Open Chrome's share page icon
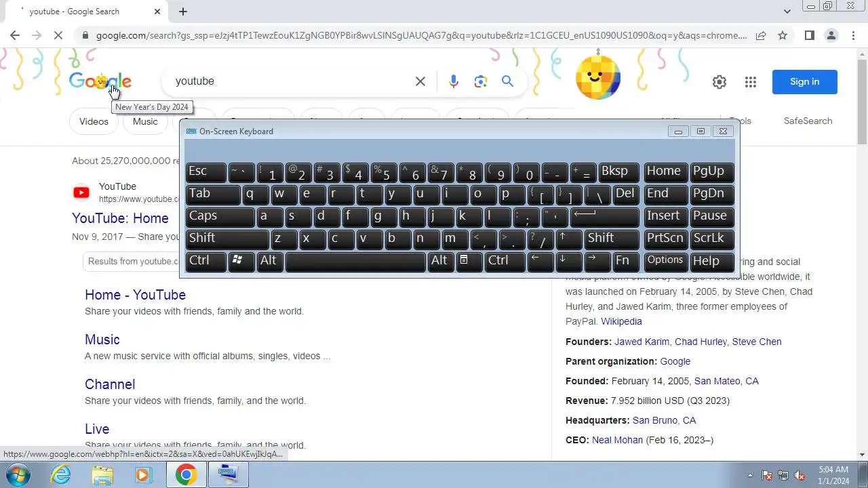Image resolution: width=868 pixels, height=488 pixels. [x=761, y=35]
